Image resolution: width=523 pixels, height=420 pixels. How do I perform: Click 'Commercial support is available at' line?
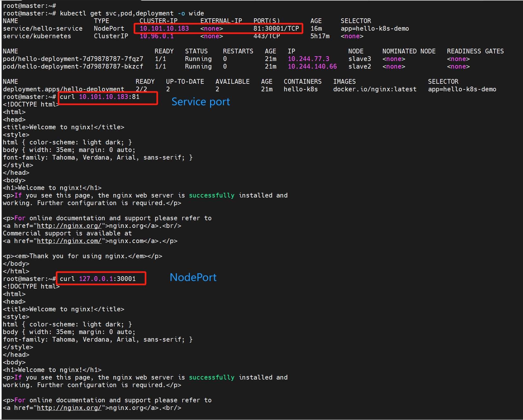(67, 233)
